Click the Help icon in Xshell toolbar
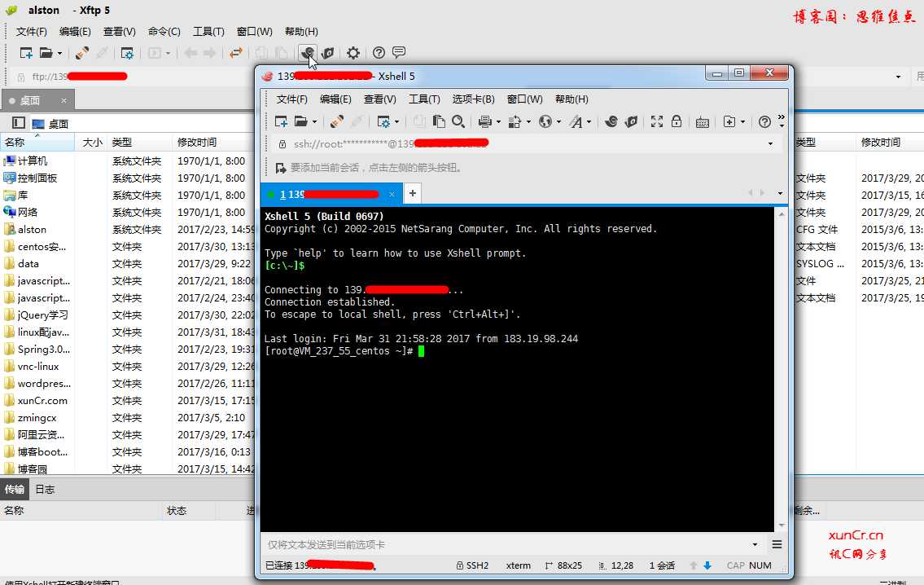924x585 pixels. click(x=764, y=121)
